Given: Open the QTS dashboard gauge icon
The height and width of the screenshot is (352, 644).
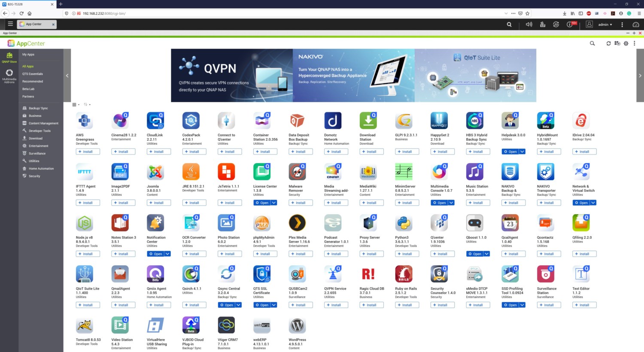Looking at the screenshot, I should [x=636, y=24].
